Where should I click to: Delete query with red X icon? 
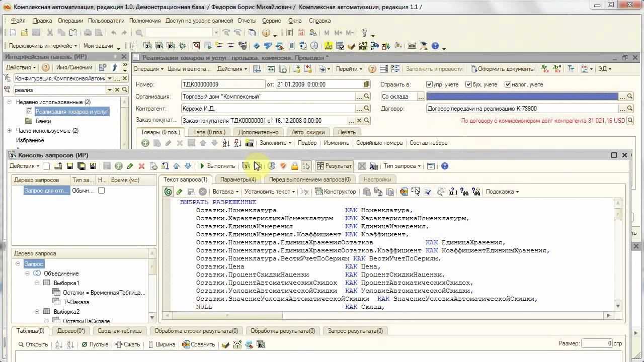(x=142, y=166)
